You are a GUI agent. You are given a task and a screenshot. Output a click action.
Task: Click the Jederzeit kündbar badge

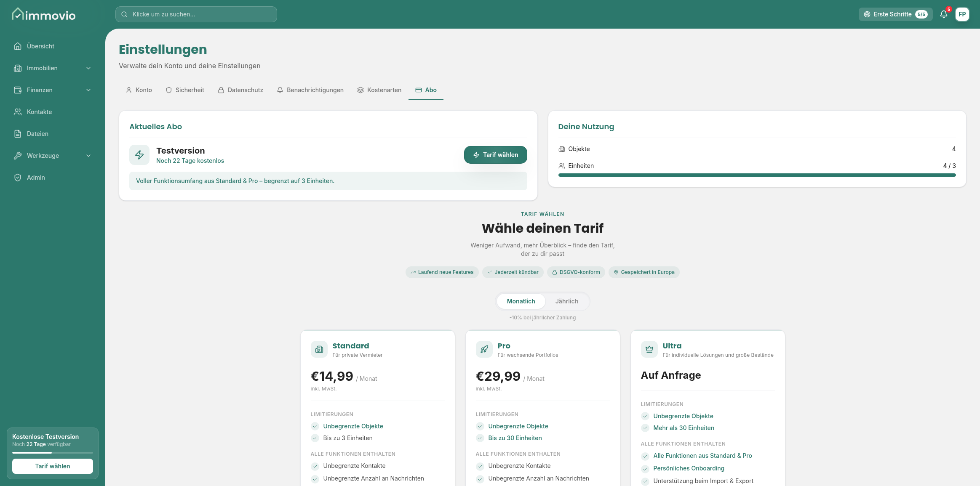[513, 272]
